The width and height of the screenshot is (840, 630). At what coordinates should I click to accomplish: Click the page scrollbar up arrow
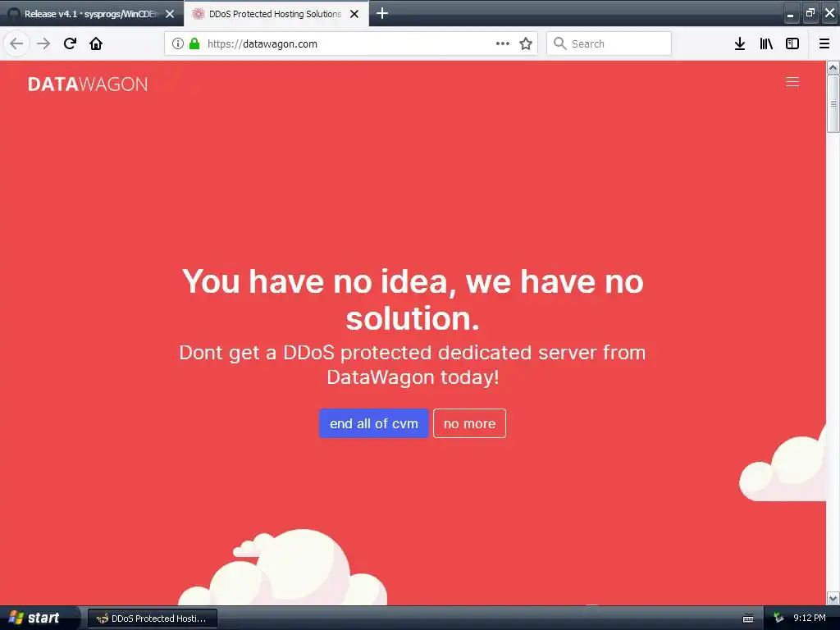coord(833,67)
